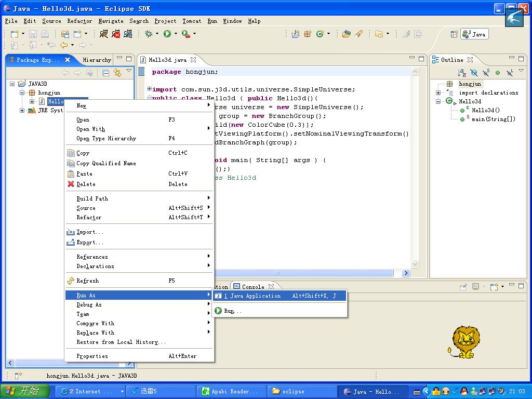This screenshot has height=399, width=532.
Task: Open the Source menu in menu bar
Action: click(x=51, y=21)
